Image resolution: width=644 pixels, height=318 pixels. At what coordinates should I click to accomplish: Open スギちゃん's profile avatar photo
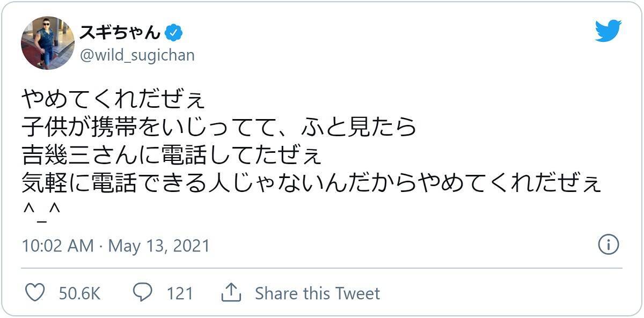pos(48,43)
